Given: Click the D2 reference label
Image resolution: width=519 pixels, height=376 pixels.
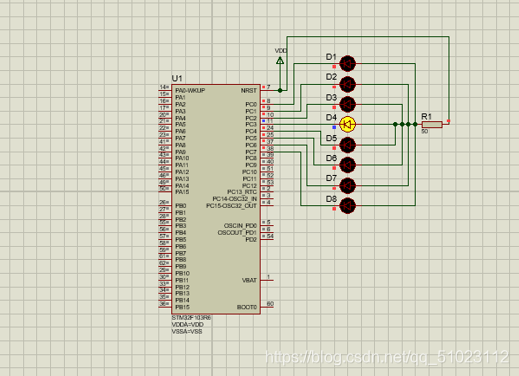Looking at the screenshot, I should pyautogui.click(x=331, y=77).
